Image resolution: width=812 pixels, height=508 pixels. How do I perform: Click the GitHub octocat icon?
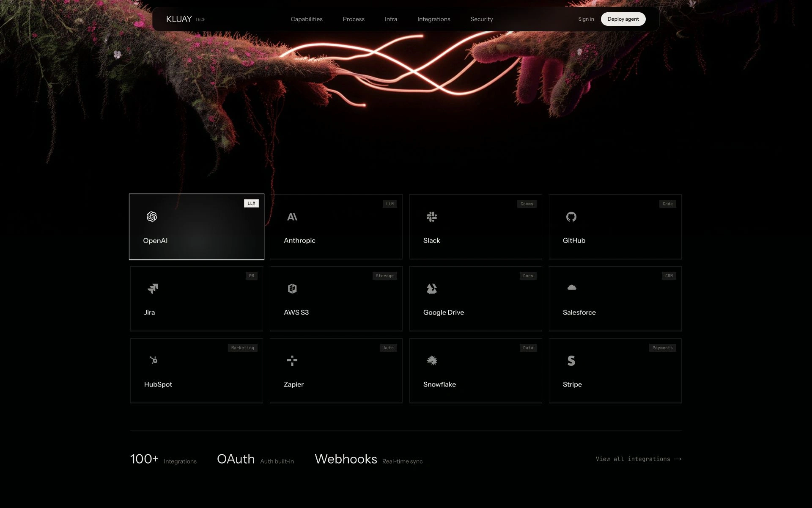[571, 217]
